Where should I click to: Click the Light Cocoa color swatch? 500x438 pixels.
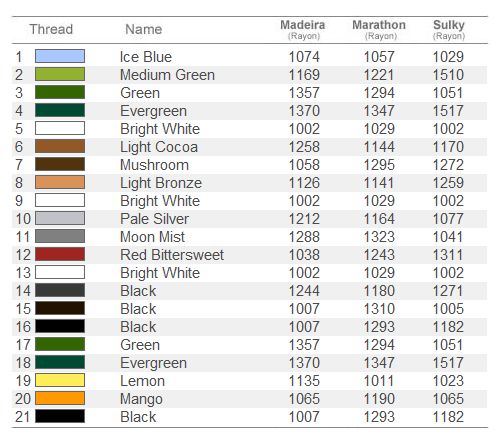pyautogui.click(x=60, y=146)
